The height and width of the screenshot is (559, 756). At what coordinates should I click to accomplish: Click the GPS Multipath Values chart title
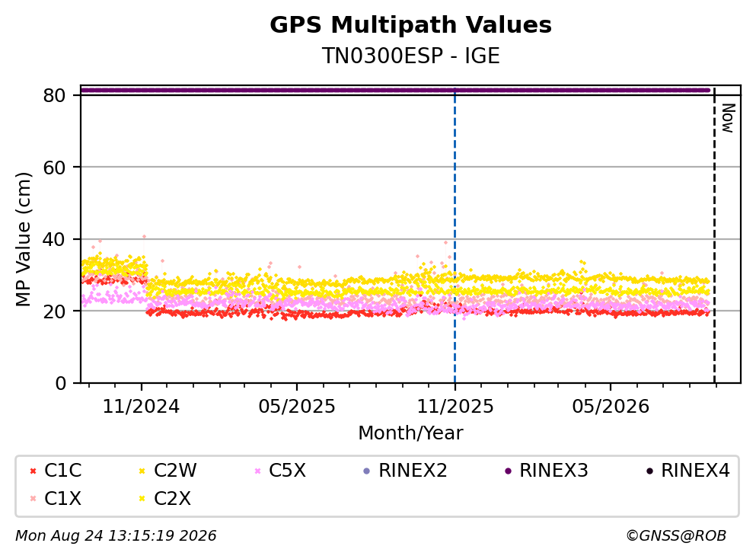[410, 25]
